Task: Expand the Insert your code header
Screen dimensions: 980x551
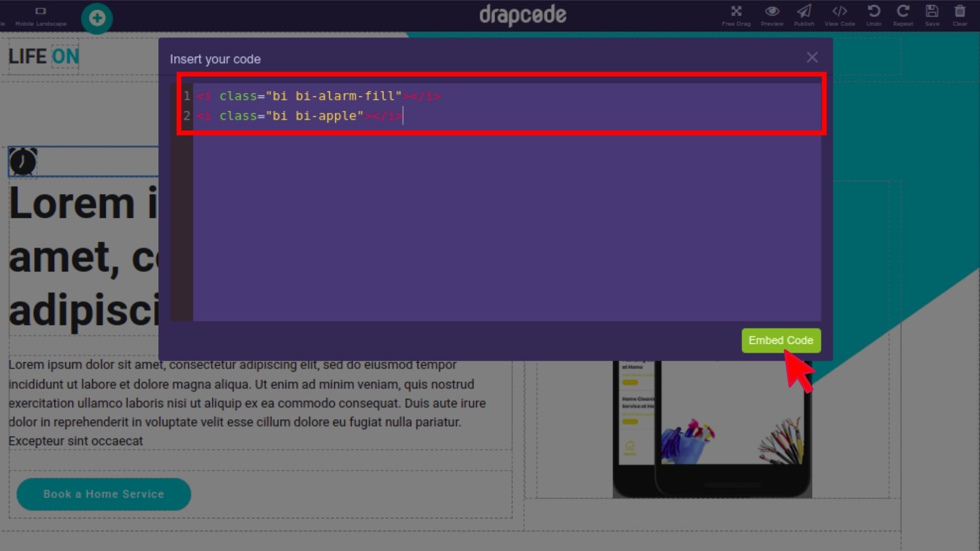Action: tap(215, 59)
